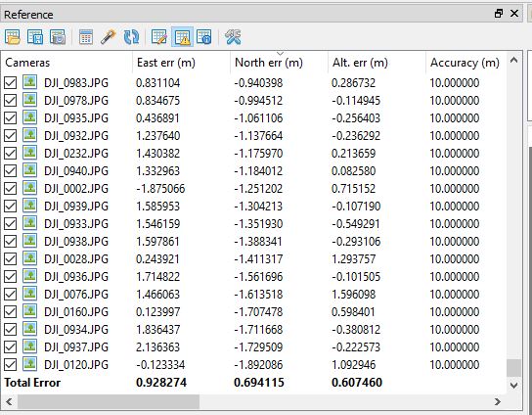
Task: Click the DJI_0932.JPG image icon
Action: point(30,135)
